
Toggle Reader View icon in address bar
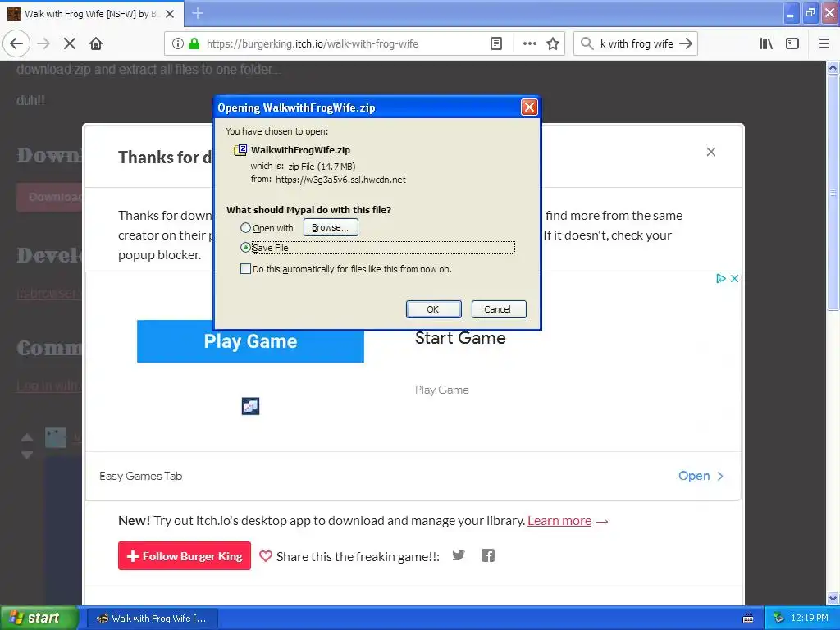click(496, 43)
